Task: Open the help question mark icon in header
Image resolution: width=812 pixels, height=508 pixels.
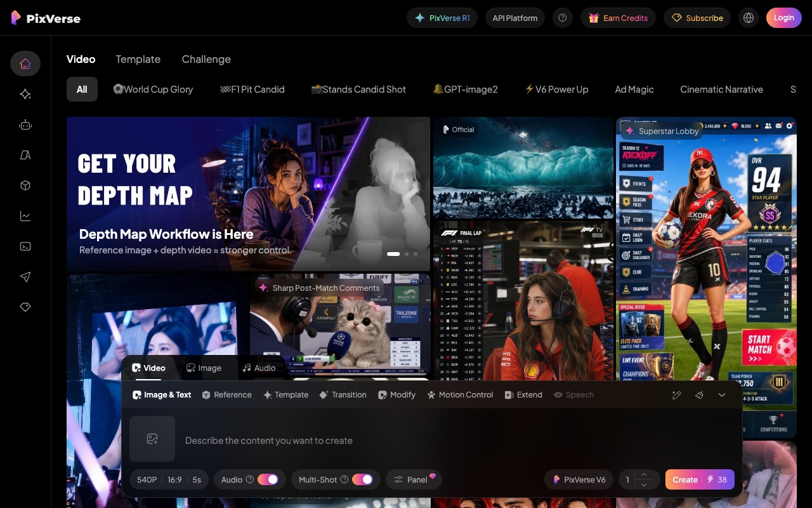Action: click(562, 18)
